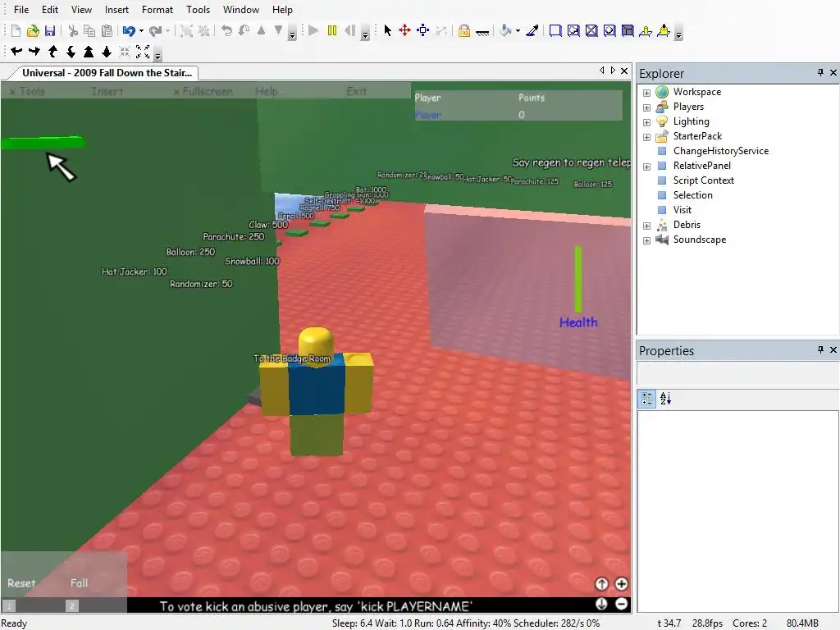The height and width of the screenshot is (630, 840).
Task: Expand the Lighting node in Explorer
Action: tap(646, 122)
